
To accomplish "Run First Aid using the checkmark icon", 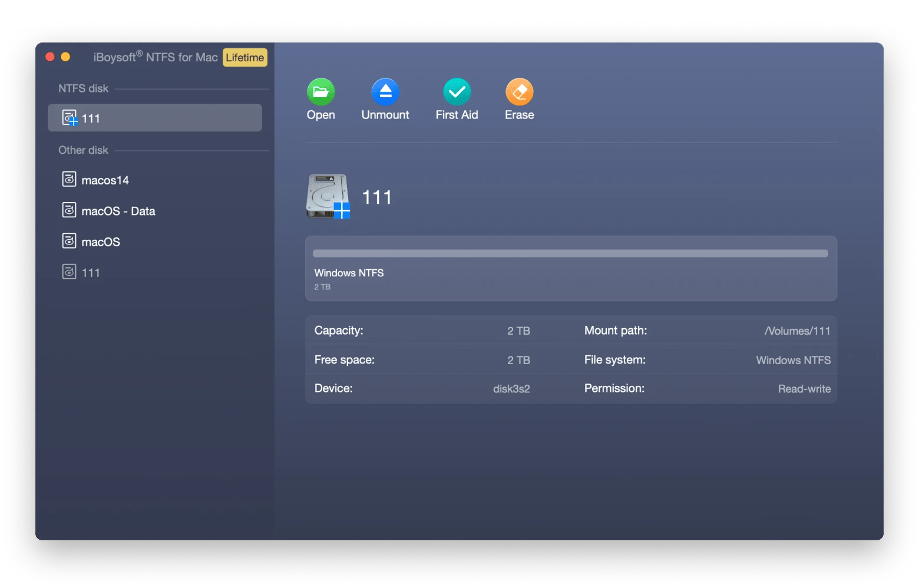I will [x=457, y=92].
